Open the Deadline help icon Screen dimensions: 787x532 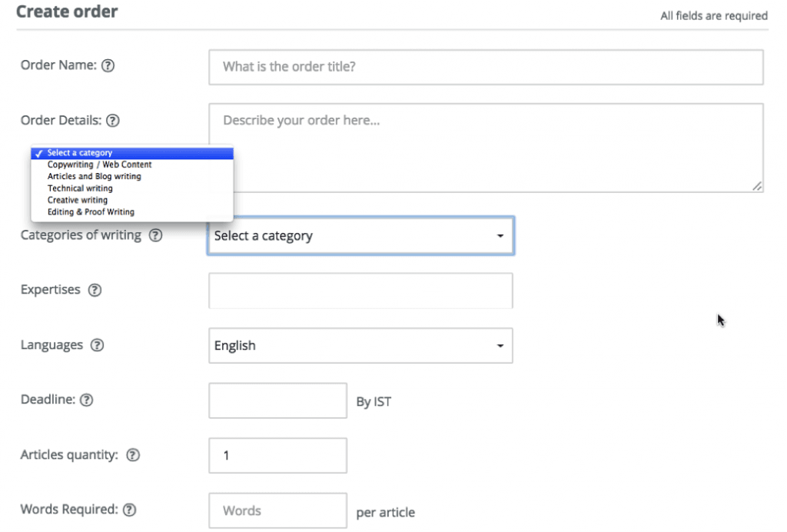click(x=87, y=400)
